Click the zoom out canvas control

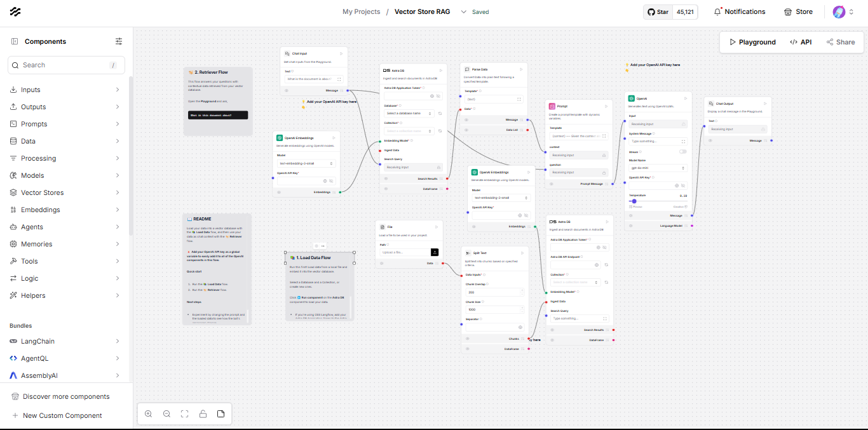pyautogui.click(x=166, y=413)
